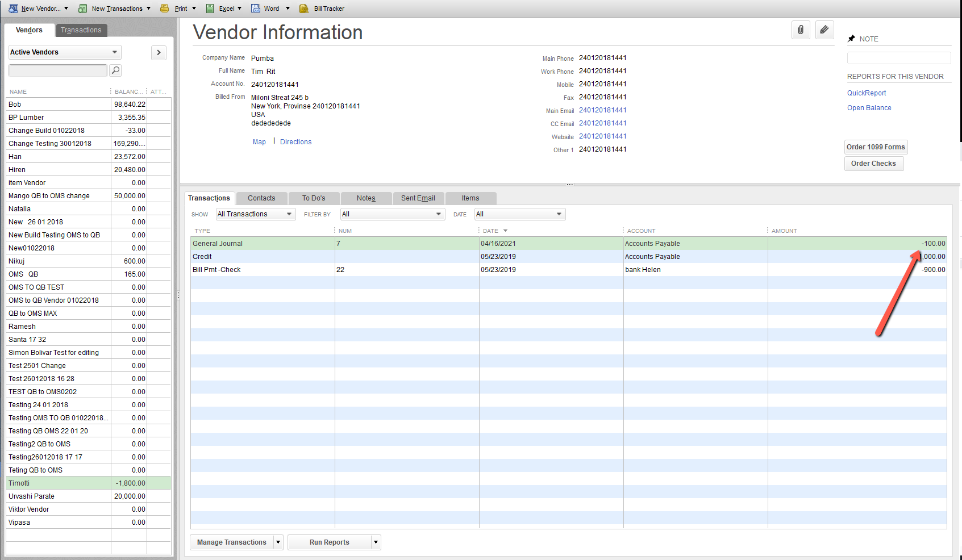Expand the Date filter dropdown
Screen dimensions: 962x560
519,214
